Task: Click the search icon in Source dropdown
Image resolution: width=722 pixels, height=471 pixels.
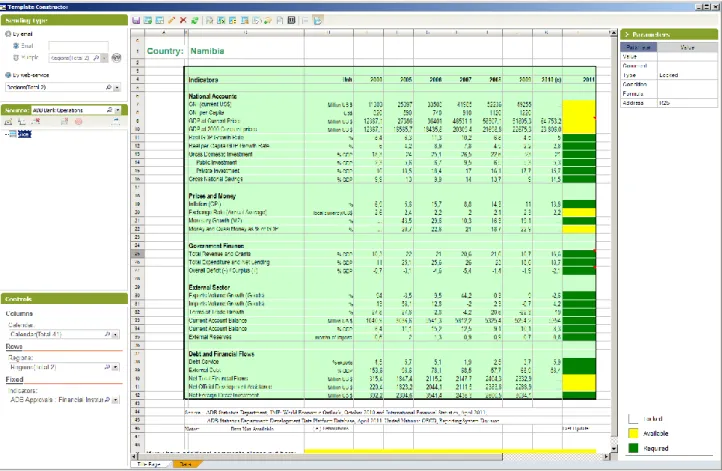Action: click(x=110, y=110)
